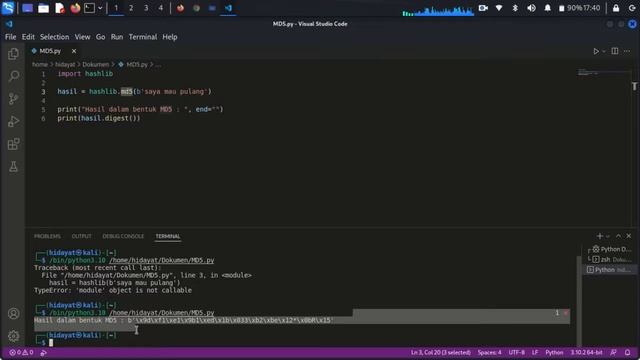Viewport: 640px width, 360px height.
Task: Switch to workspace 2 in top panel
Action: pyautogui.click(x=131, y=8)
